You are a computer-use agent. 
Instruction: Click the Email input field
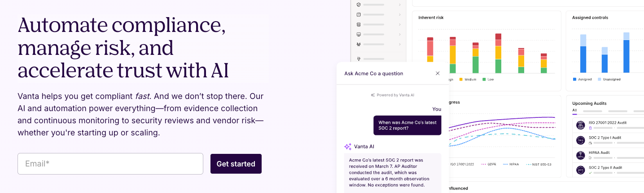click(110, 164)
